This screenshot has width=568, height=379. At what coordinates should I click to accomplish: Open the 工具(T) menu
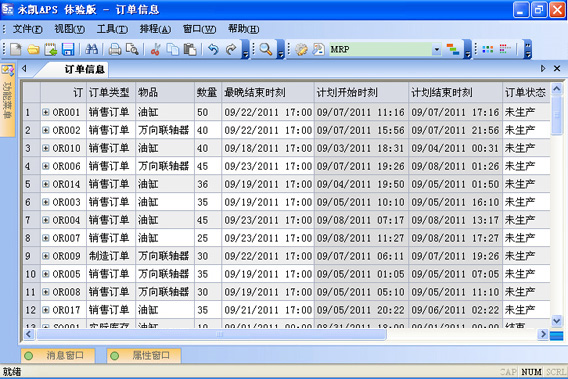tap(112, 29)
